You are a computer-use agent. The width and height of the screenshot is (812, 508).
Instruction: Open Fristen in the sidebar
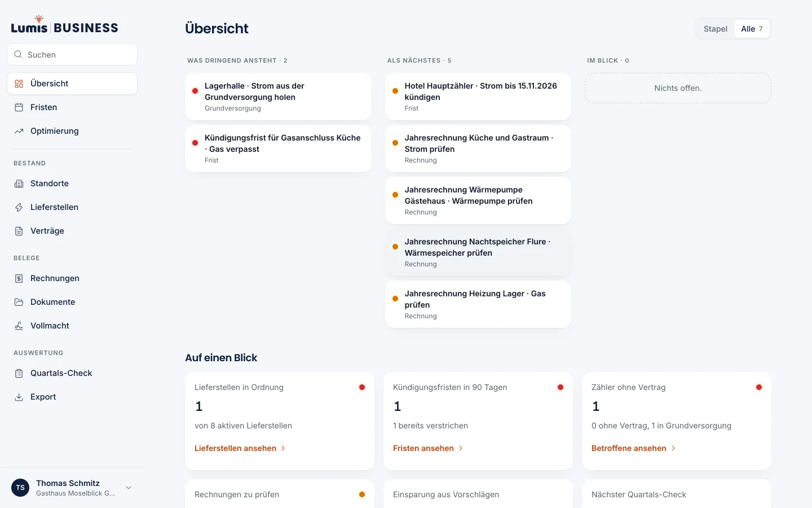pyautogui.click(x=72, y=107)
